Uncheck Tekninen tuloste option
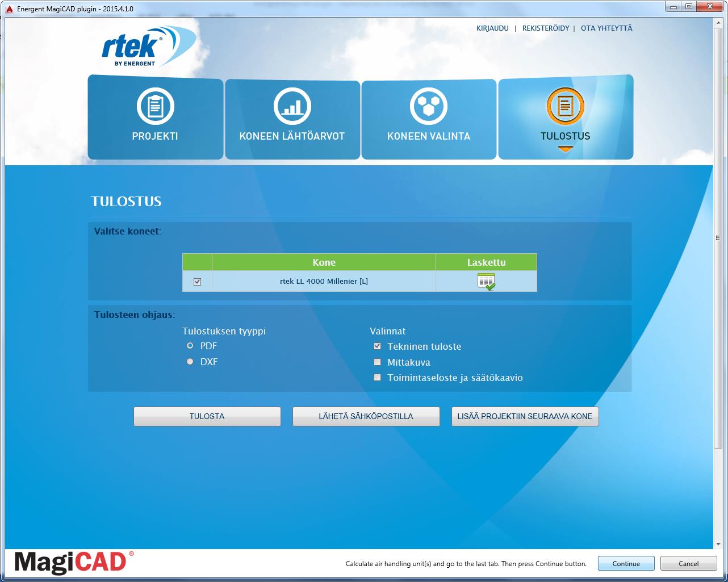728x582 pixels. (377, 346)
